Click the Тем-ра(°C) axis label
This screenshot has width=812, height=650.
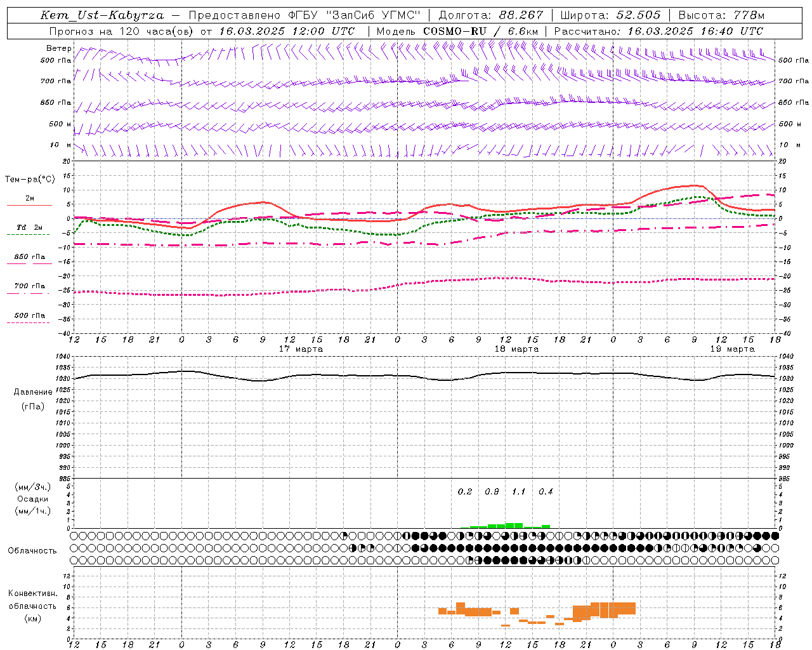[x=30, y=180]
